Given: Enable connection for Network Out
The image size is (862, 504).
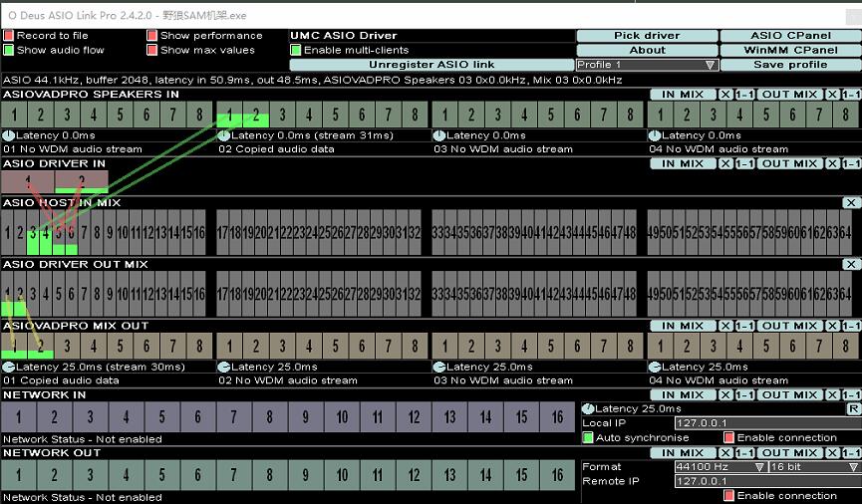Looking at the screenshot, I should coord(728,495).
